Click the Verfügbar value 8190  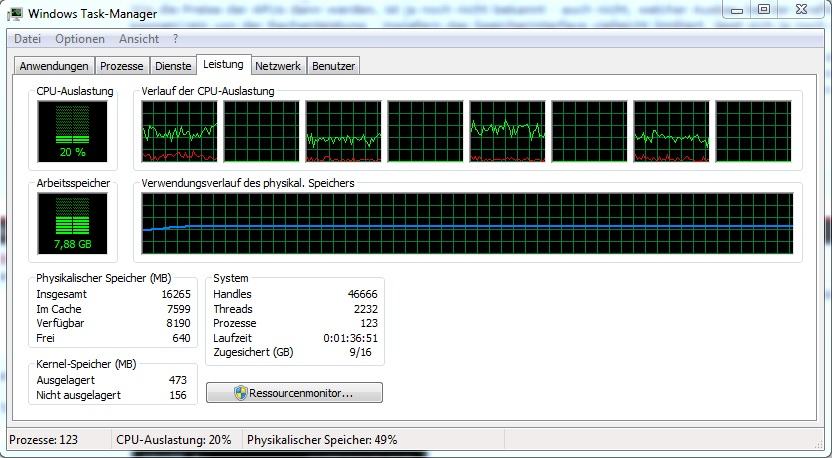[x=178, y=323]
